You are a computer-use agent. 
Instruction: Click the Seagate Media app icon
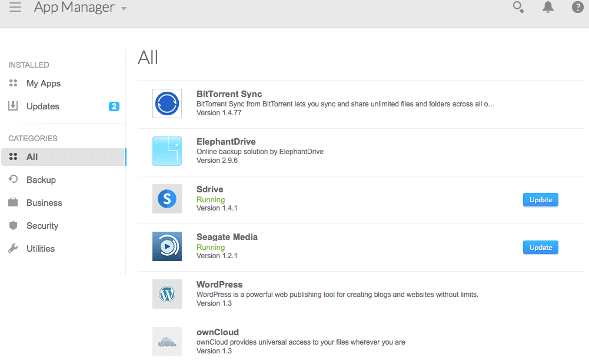click(167, 246)
